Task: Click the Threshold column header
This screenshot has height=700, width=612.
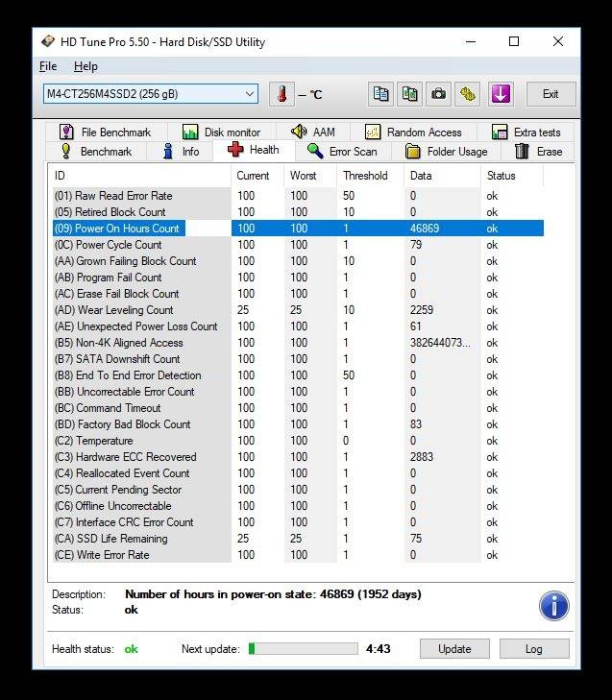Action: [370, 176]
